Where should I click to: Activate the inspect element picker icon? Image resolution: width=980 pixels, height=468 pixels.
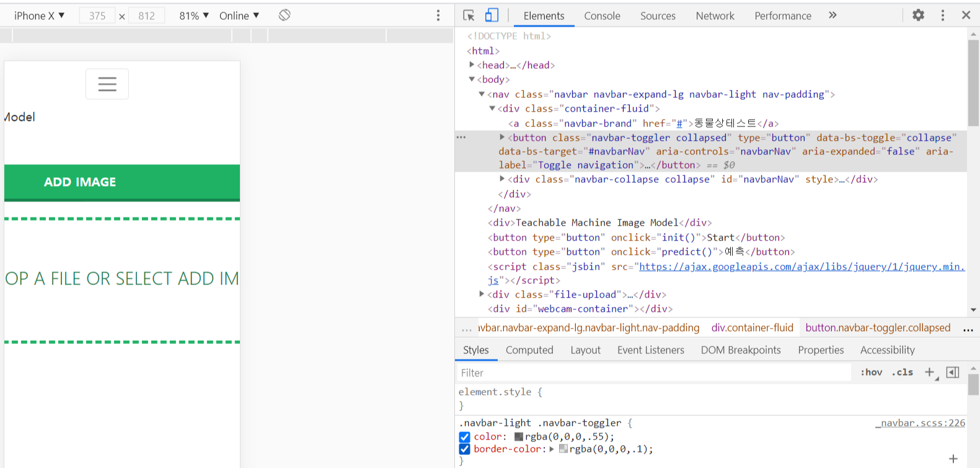(469, 15)
